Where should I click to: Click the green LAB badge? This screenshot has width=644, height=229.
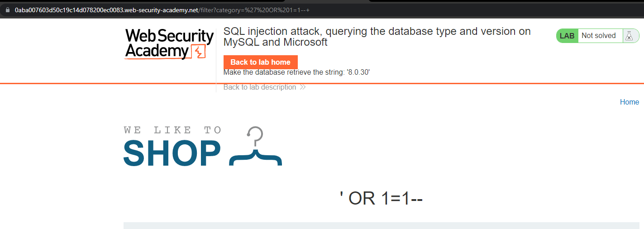click(x=567, y=36)
